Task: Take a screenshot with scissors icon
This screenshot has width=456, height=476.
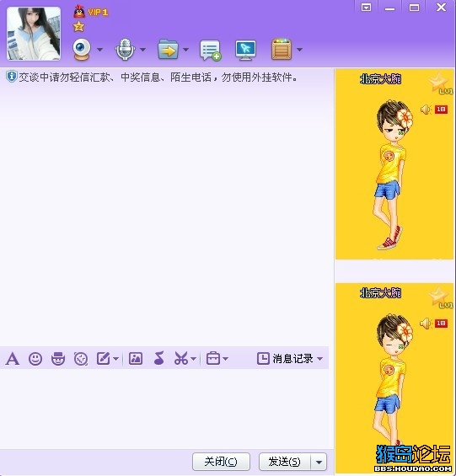Action: [x=181, y=359]
